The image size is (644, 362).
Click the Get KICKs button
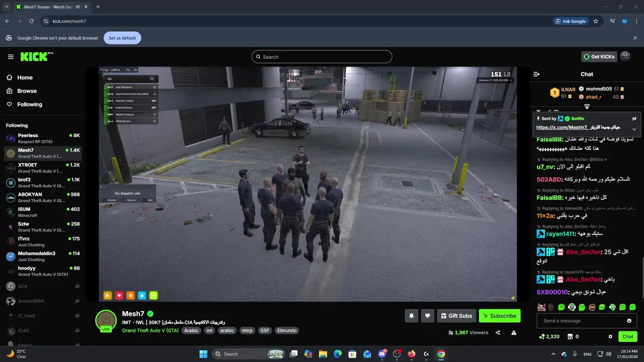[x=599, y=56]
